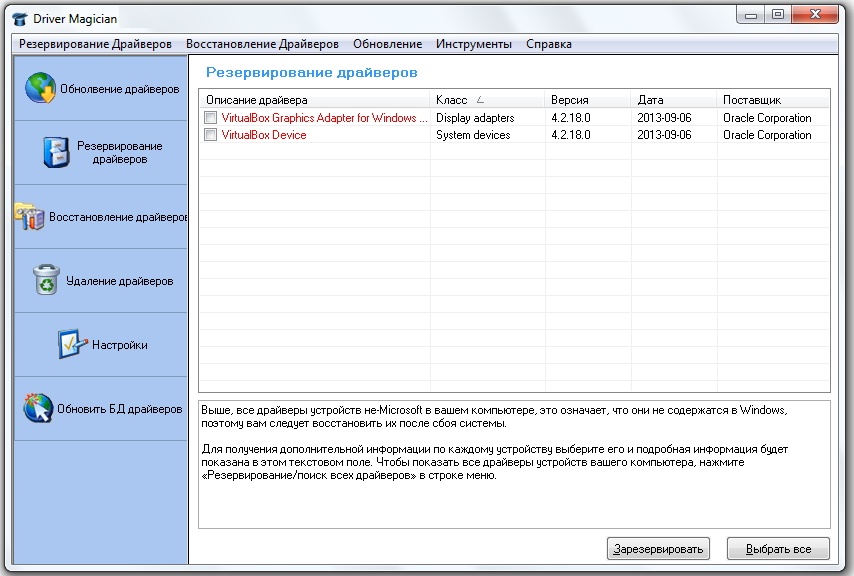Screen dimensions: 854x576
Task: Open the Инструменты menu
Action: pyautogui.click(x=474, y=44)
